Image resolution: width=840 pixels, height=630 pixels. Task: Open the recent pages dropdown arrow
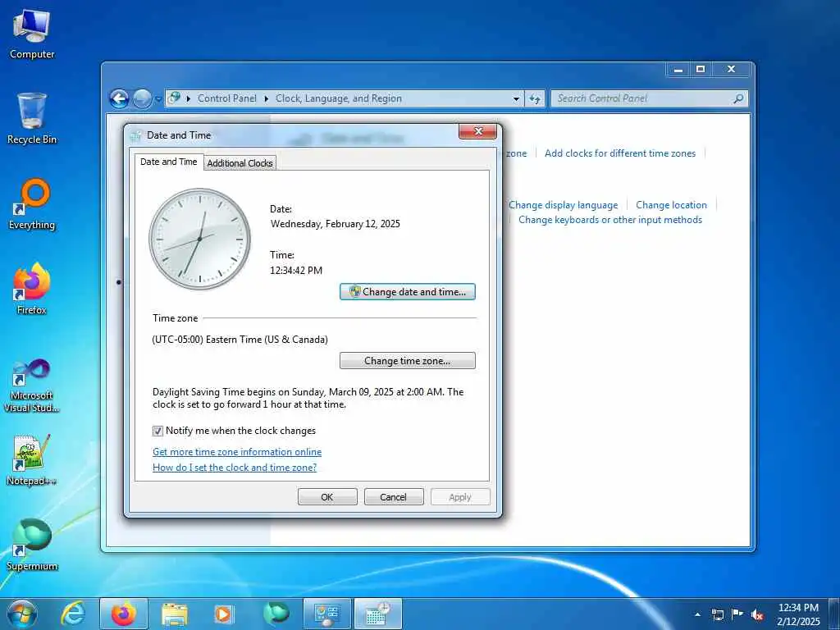tap(158, 99)
